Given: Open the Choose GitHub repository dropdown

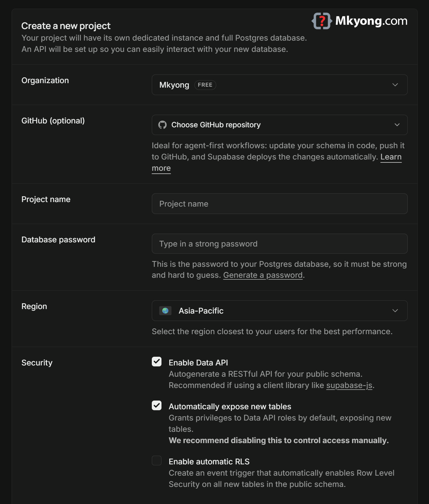Looking at the screenshot, I should (279, 125).
